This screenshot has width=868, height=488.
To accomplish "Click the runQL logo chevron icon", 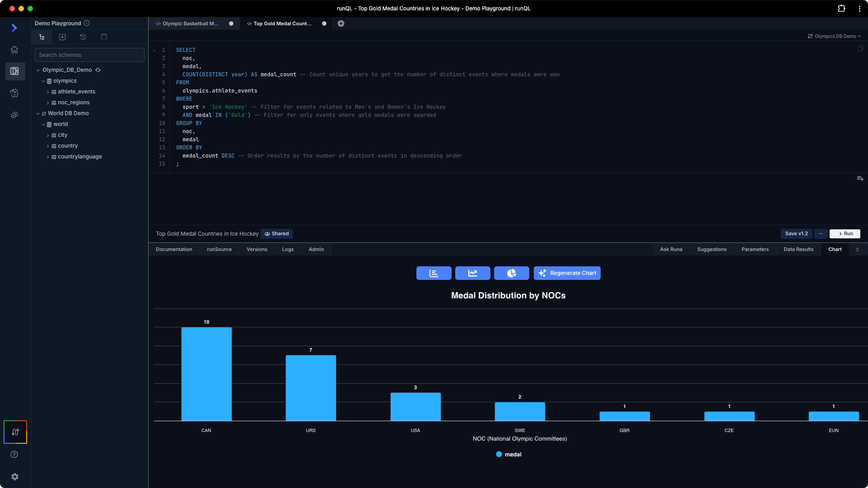I will click(14, 28).
